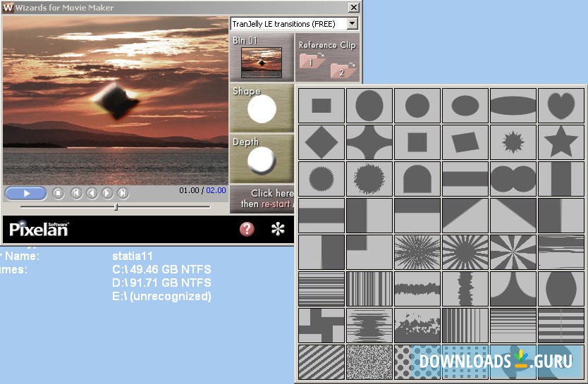
Task: Choose the sunburst with solid center pattern
Action: pos(465,252)
